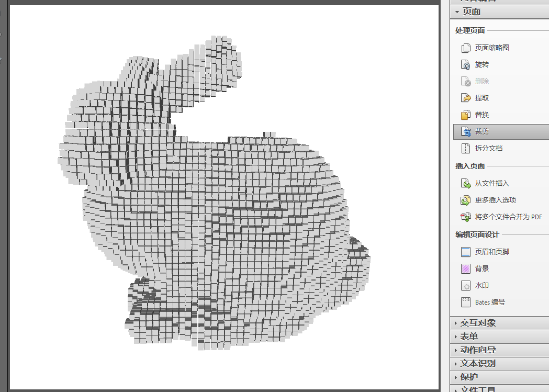
Task: Click the 页眉和页脚 header footer icon
Action: pyautogui.click(x=466, y=252)
